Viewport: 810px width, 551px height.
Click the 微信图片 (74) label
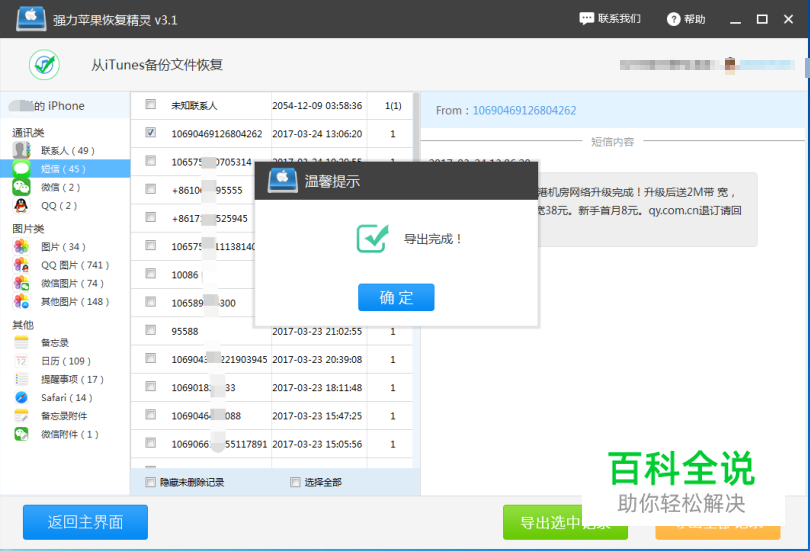tap(72, 283)
